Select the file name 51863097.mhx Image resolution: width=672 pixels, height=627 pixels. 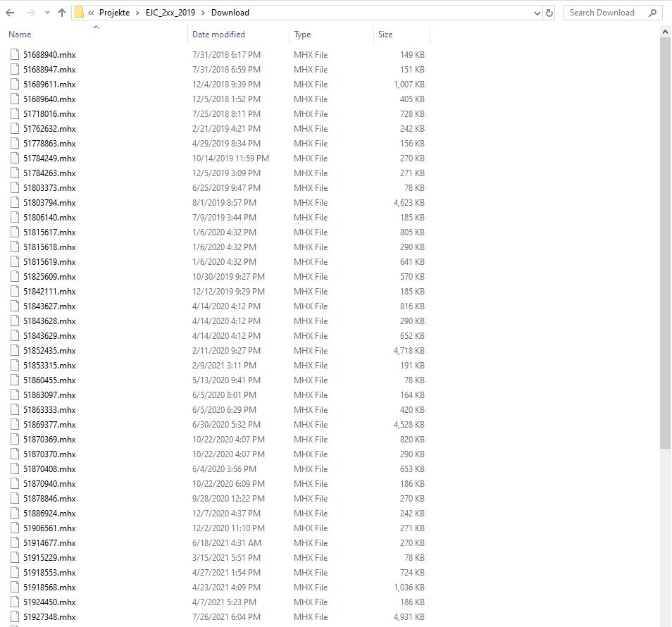click(49, 395)
